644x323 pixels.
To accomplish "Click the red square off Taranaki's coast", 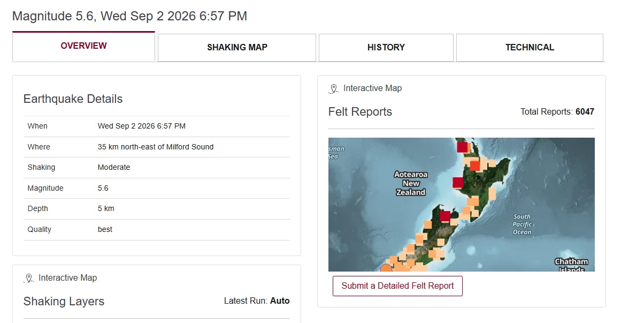I will [458, 182].
